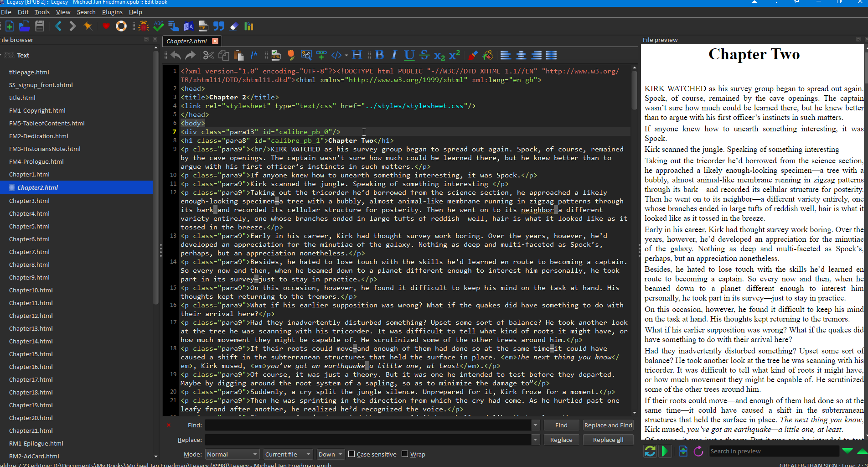Toggle auto-reload preview sync button

(650, 451)
